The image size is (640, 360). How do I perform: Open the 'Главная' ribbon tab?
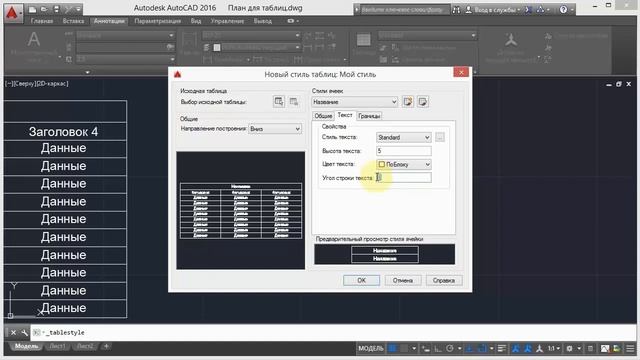[42, 21]
